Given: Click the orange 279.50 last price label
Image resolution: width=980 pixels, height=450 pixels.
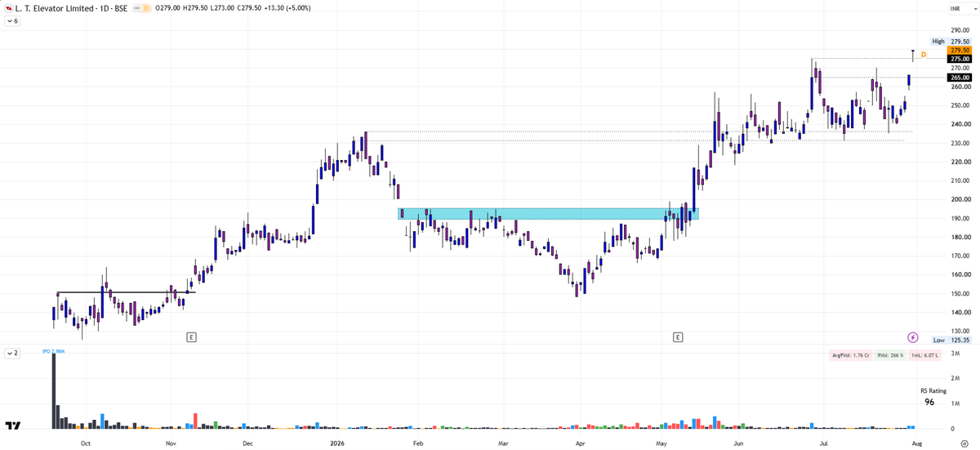Looking at the screenshot, I should 960,50.
